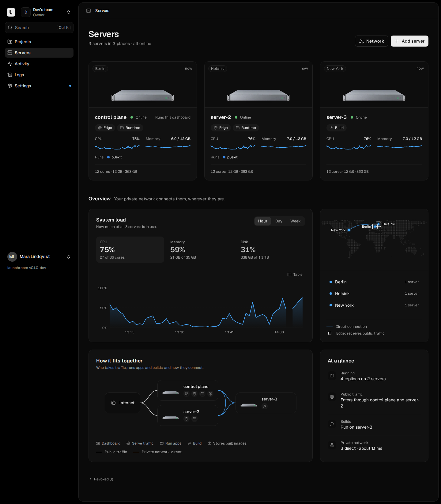Image resolution: width=441 pixels, height=504 pixels.
Task: Click the launchroom v0.1.0-dev version text
Action: (27, 268)
